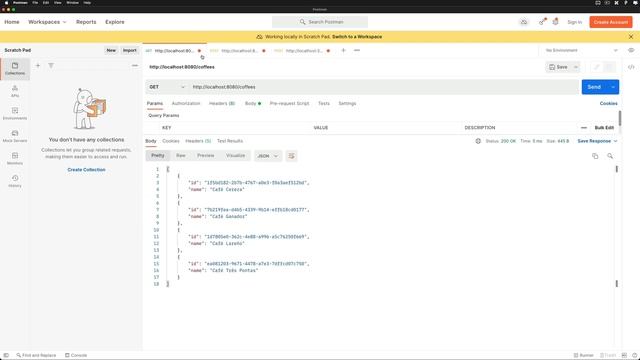
Task: Open the Send button dropdown arrow
Action: click(613, 87)
